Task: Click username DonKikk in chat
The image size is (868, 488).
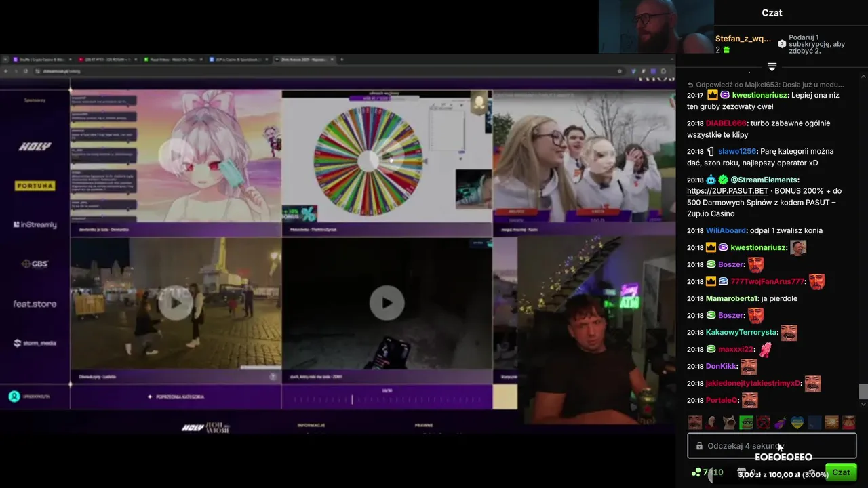Action: pyautogui.click(x=722, y=366)
